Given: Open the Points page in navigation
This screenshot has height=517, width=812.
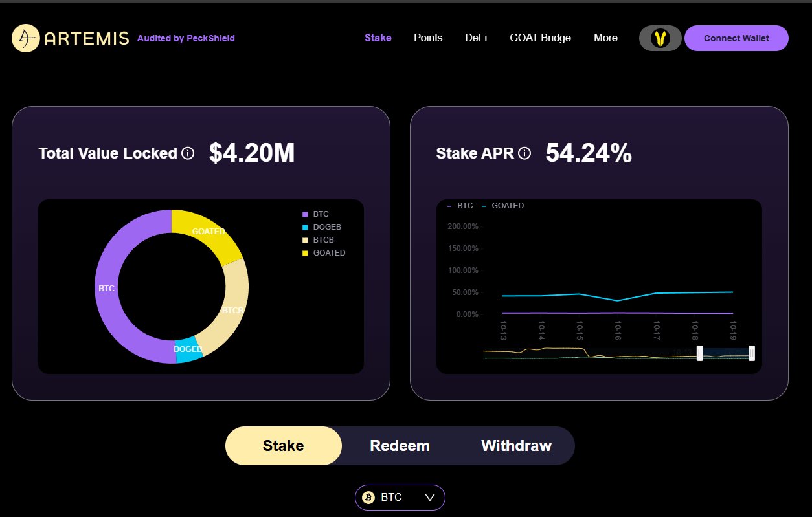Looking at the screenshot, I should tap(428, 38).
